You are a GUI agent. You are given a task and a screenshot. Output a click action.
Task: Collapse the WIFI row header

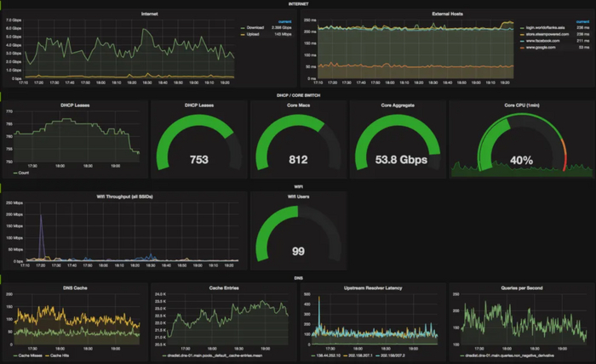[x=298, y=187]
